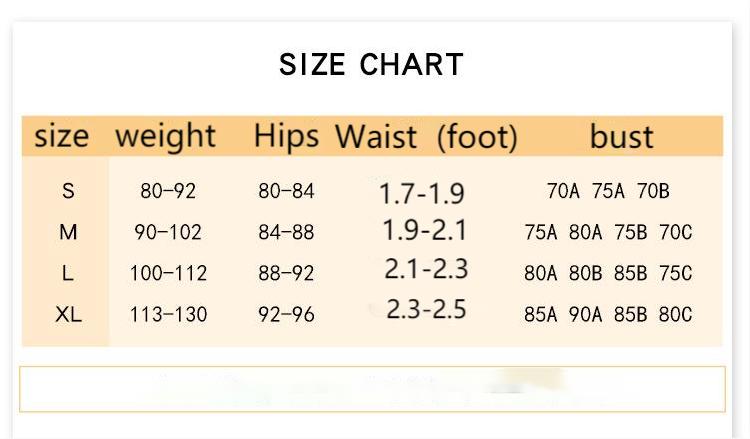Click the "weight" column header
750x439 pixels.
coord(166,136)
